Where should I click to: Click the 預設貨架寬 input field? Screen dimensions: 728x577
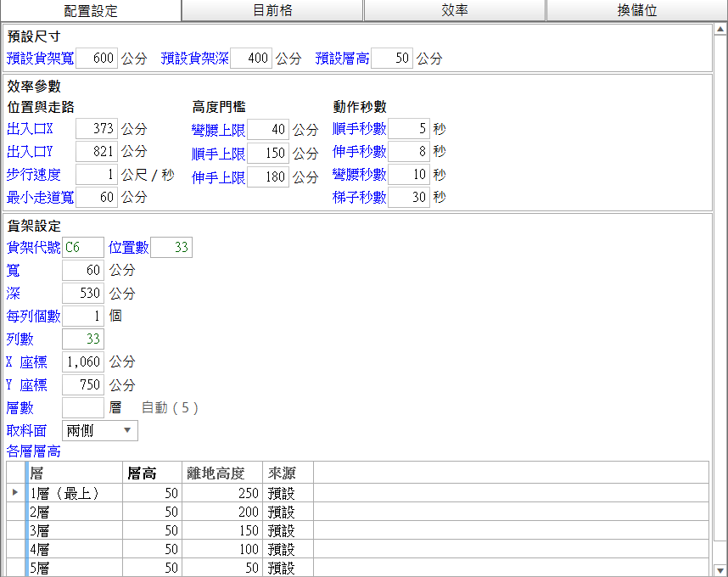coord(97,58)
